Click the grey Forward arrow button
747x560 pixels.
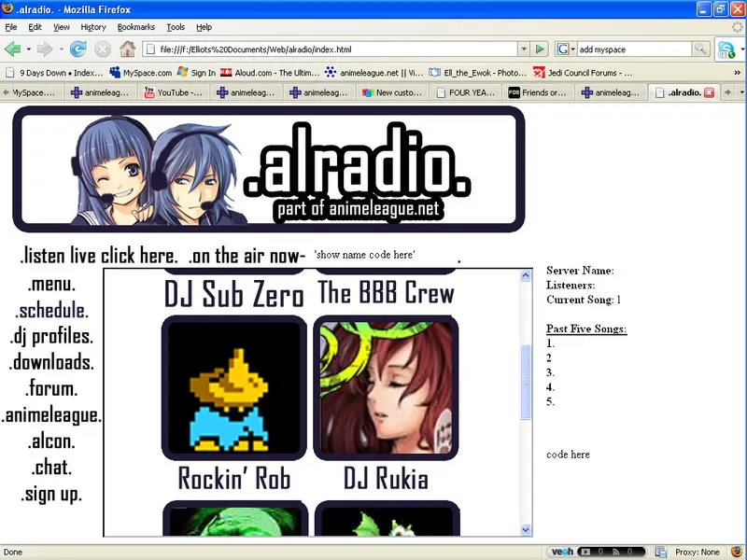tap(45, 49)
